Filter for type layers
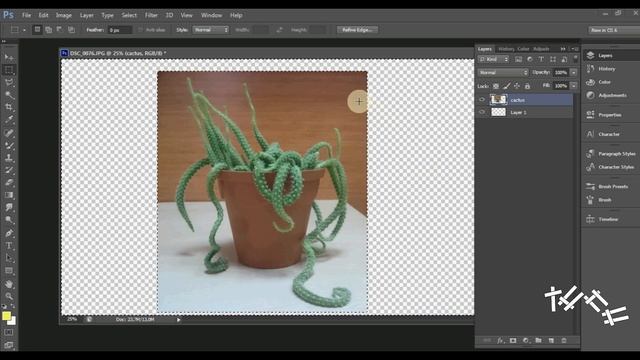Screen dimensions: 640x360 click(541, 60)
